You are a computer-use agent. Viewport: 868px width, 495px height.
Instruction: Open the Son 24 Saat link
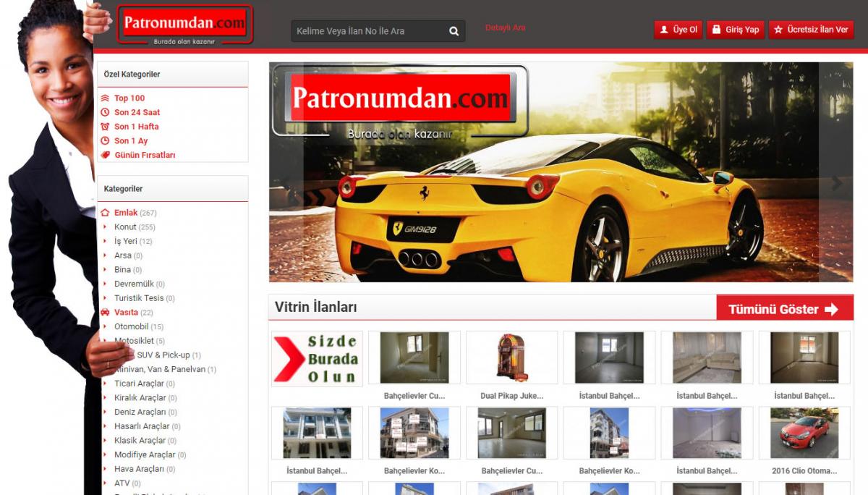point(137,112)
